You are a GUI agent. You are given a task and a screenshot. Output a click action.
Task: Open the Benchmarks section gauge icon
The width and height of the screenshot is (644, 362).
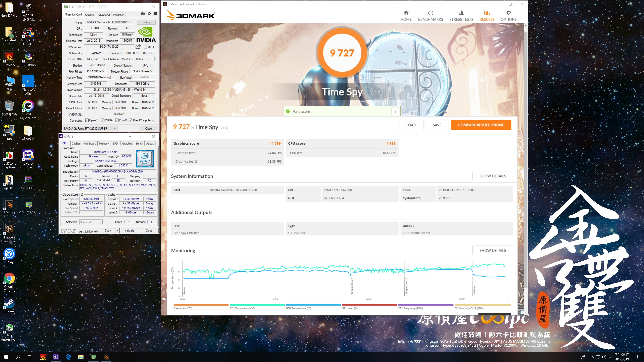click(x=431, y=13)
